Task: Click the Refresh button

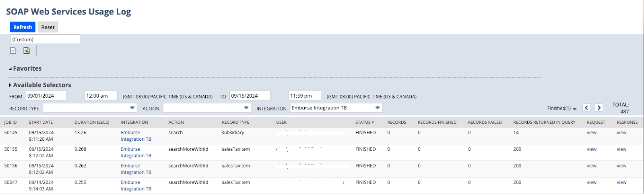Action: (23, 27)
